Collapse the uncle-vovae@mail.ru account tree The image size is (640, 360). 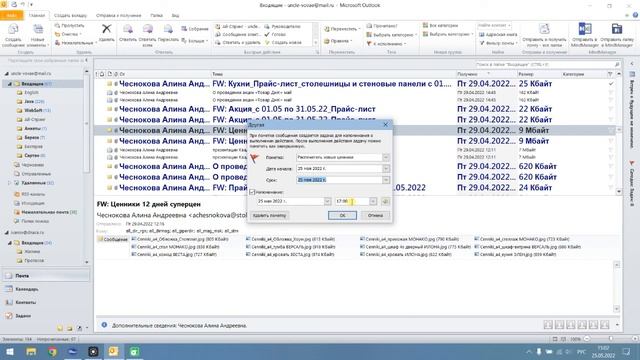pos(7,73)
